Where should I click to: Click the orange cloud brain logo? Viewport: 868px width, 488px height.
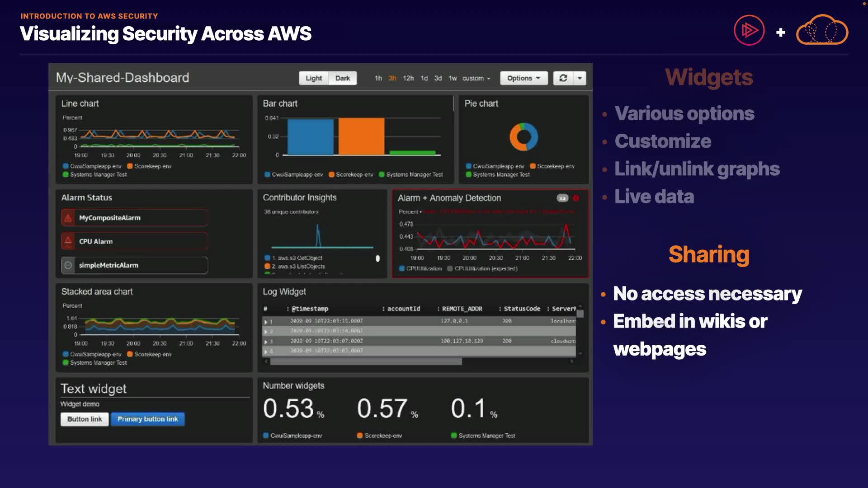822,31
